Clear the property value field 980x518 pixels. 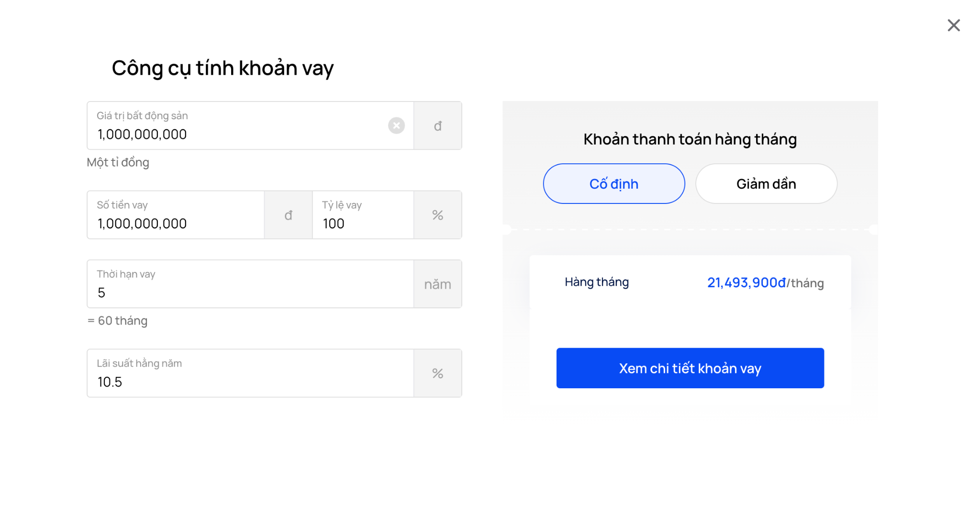coord(396,125)
